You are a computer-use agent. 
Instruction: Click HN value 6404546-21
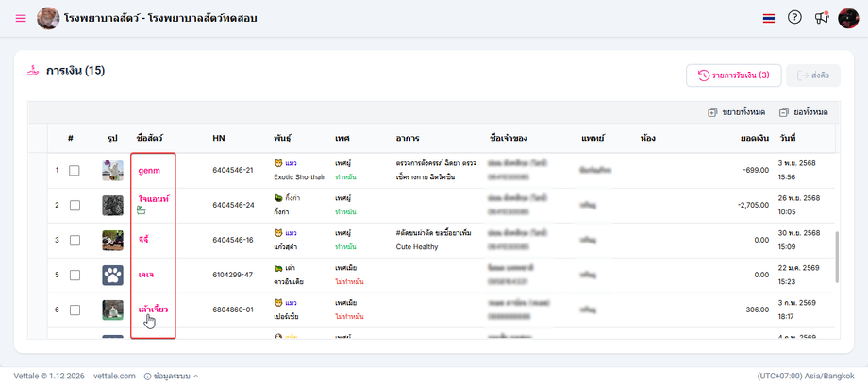coord(232,170)
